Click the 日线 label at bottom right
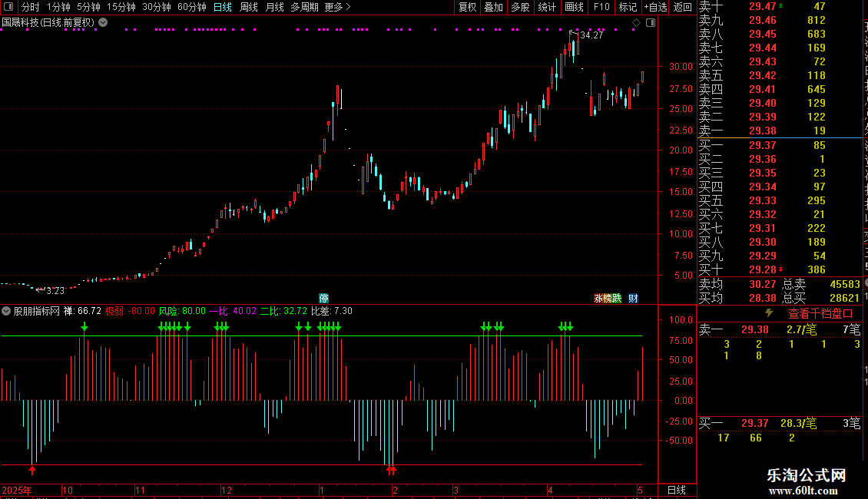868x499 pixels. point(677,490)
